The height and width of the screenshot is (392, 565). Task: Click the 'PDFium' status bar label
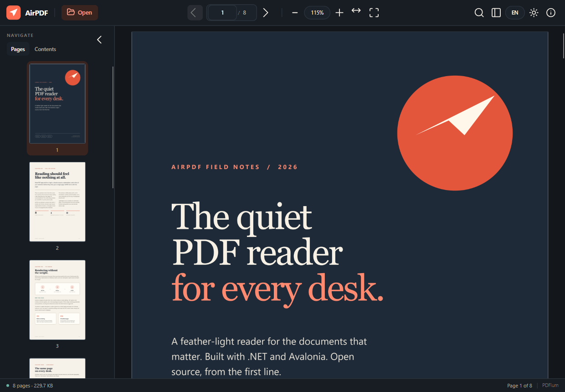point(550,386)
